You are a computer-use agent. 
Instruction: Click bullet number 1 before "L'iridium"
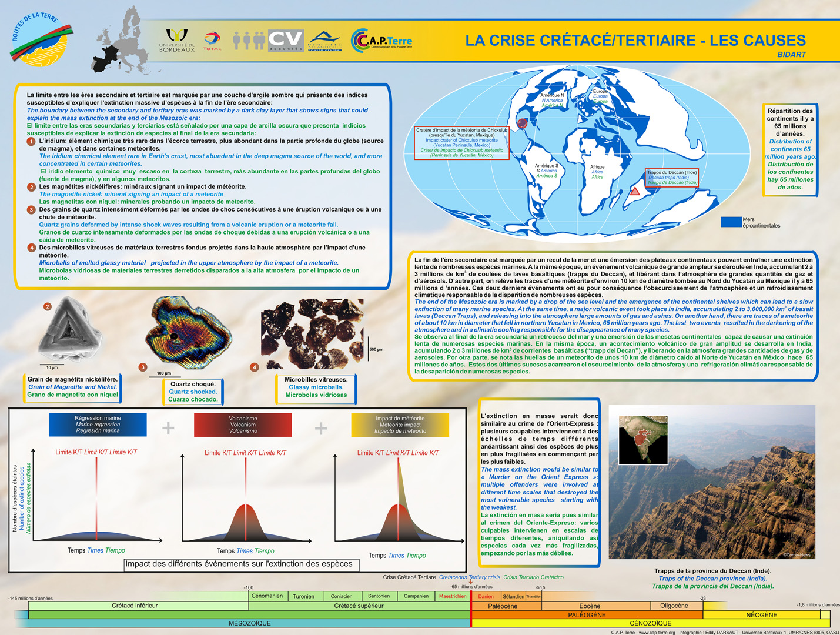click(x=32, y=142)
